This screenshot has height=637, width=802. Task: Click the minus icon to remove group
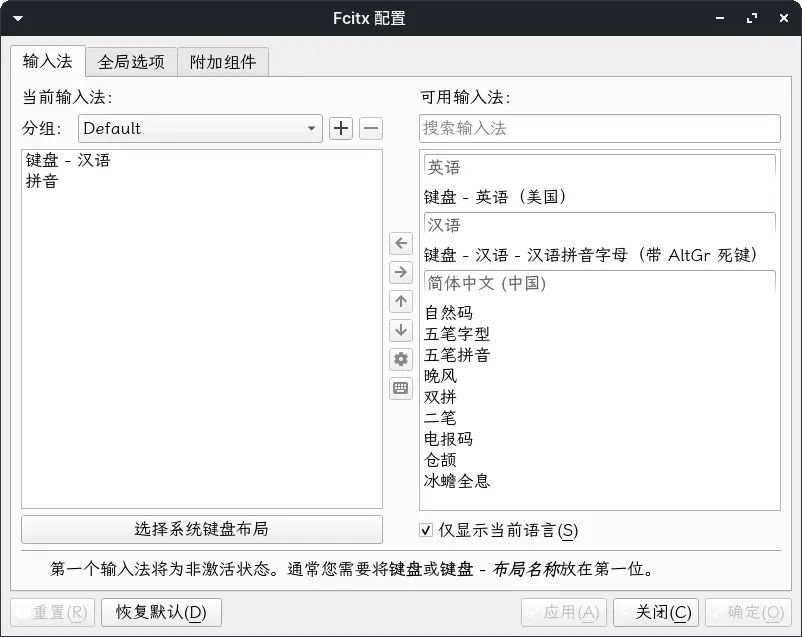[371, 128]
